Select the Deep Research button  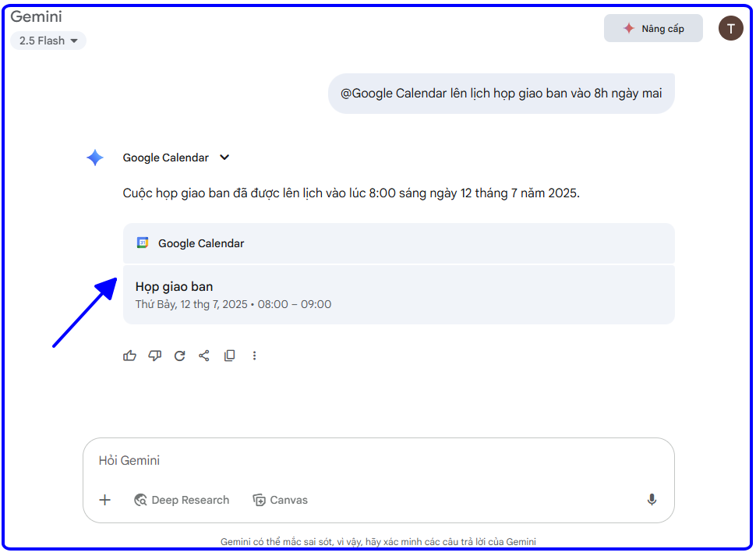pyautogui.click(x=182, y=500)
